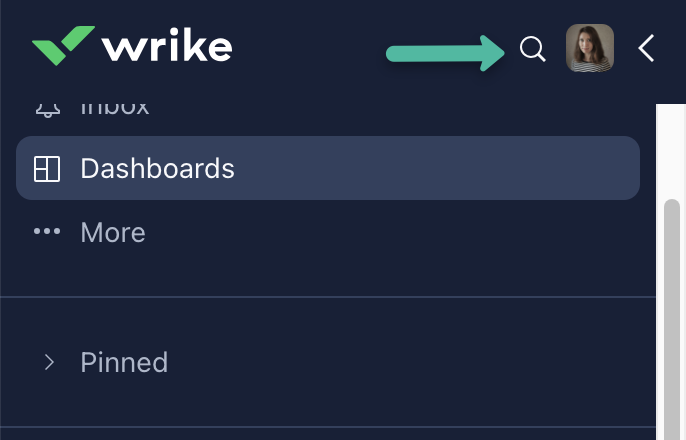
Task: Click the three-dot More icon
Action: (47, 232)
